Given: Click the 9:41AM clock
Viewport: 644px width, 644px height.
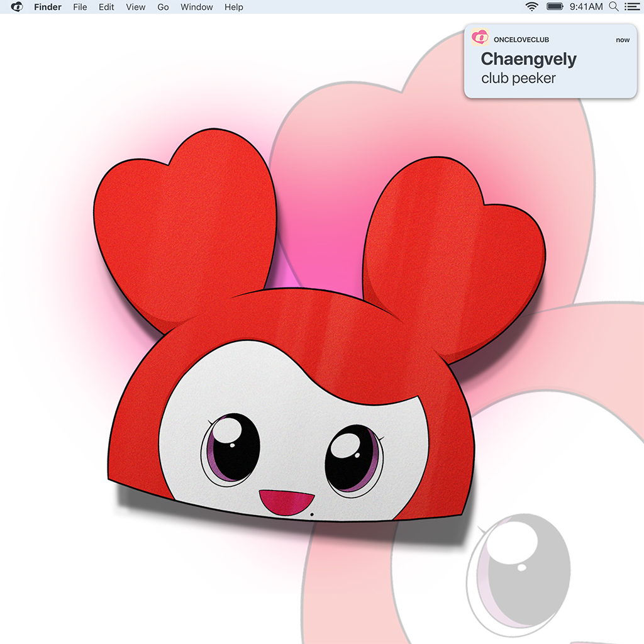Looking at the screenshot, I should pos(586,7).
